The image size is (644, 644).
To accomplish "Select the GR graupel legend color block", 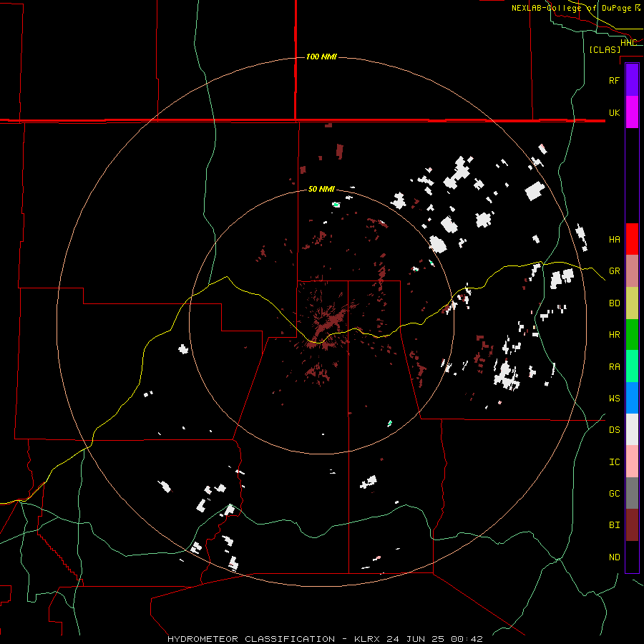I will pos(632,271).
